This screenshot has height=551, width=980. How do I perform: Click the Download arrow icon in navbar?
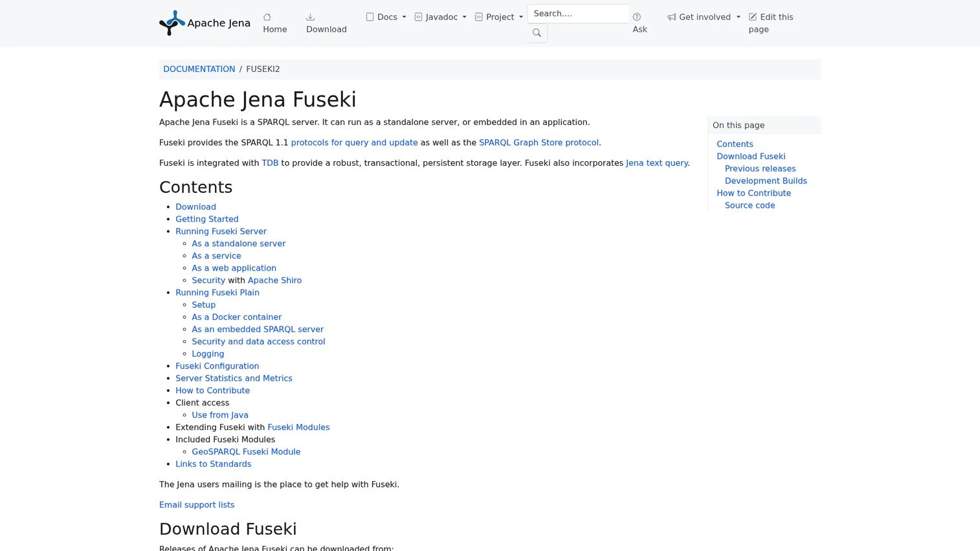click(x=311, y=17)
